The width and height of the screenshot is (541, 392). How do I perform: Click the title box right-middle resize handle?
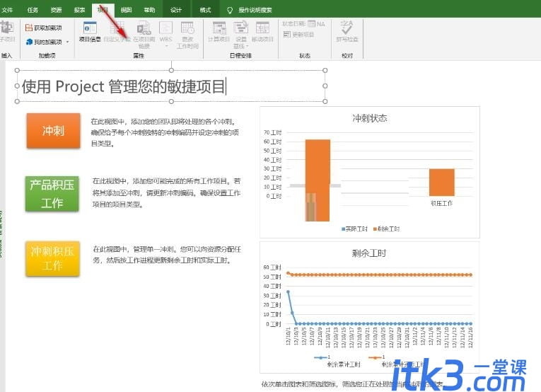pyautogui.click(x=325, y=86)
